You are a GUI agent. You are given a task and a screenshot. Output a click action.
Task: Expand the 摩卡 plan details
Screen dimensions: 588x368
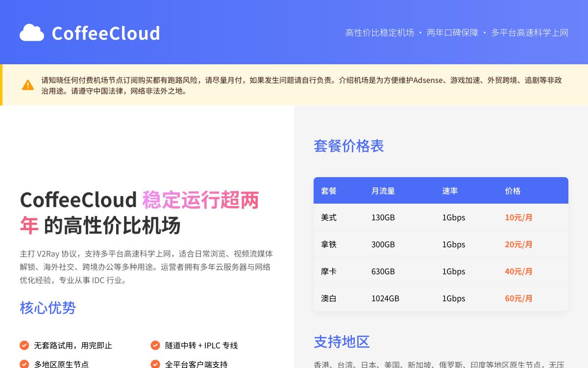[441, 271]
